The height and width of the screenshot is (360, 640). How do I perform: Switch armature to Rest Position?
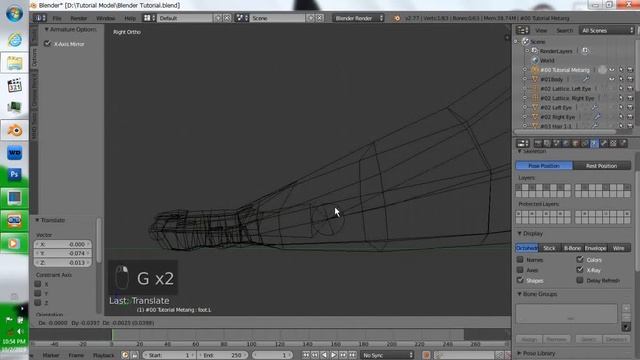pyautogui.click(x=602, y=166)
